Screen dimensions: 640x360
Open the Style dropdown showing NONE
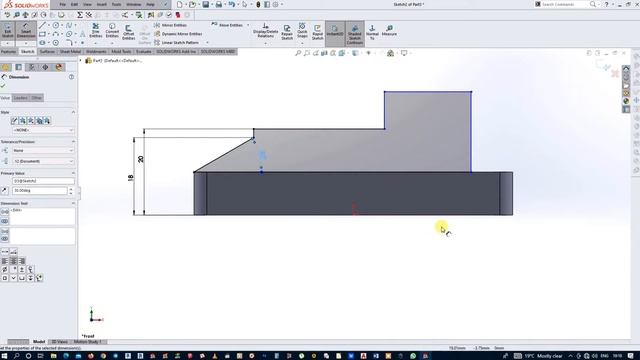click(43, 130)
